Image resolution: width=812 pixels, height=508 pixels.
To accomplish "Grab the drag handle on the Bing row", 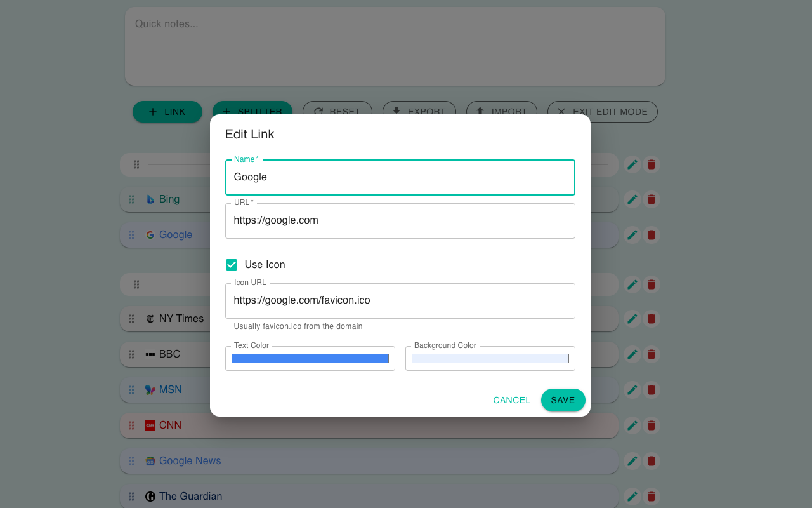I will [x=131, y=199].
